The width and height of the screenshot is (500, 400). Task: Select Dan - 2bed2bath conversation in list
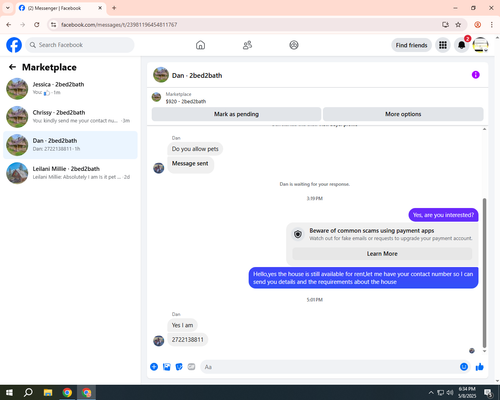pos(70,145)
